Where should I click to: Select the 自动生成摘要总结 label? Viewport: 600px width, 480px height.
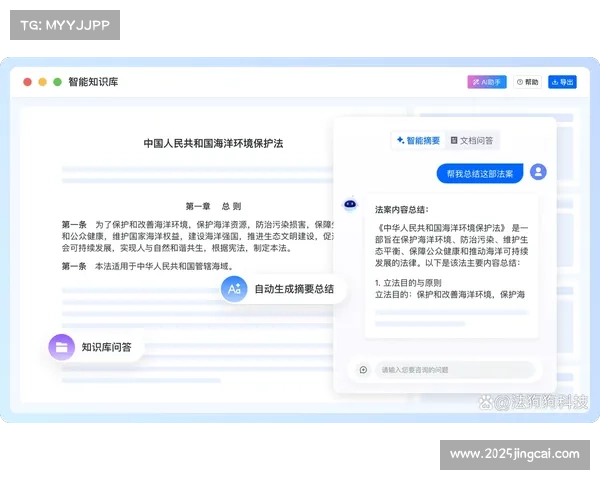click(x=294, y=289)
